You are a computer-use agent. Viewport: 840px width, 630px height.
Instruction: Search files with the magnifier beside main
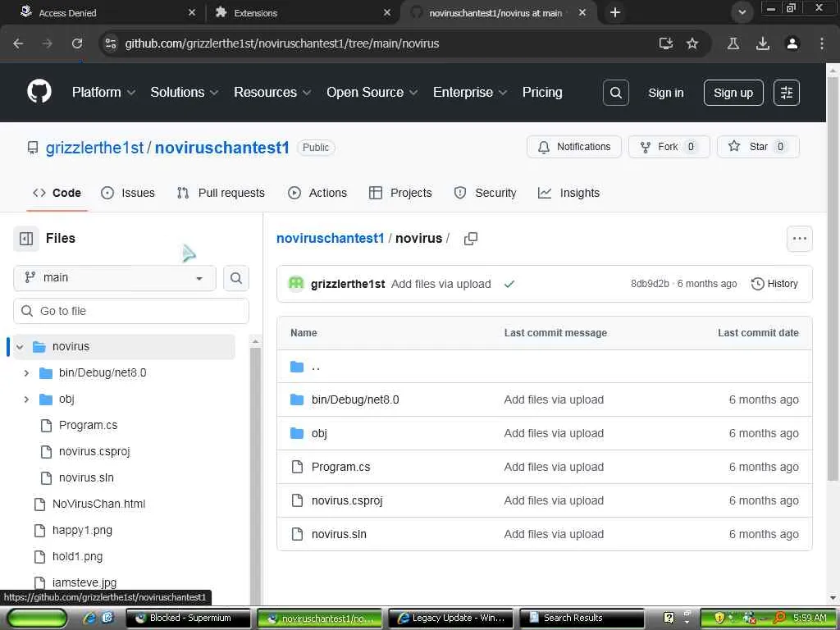(235, 278)
